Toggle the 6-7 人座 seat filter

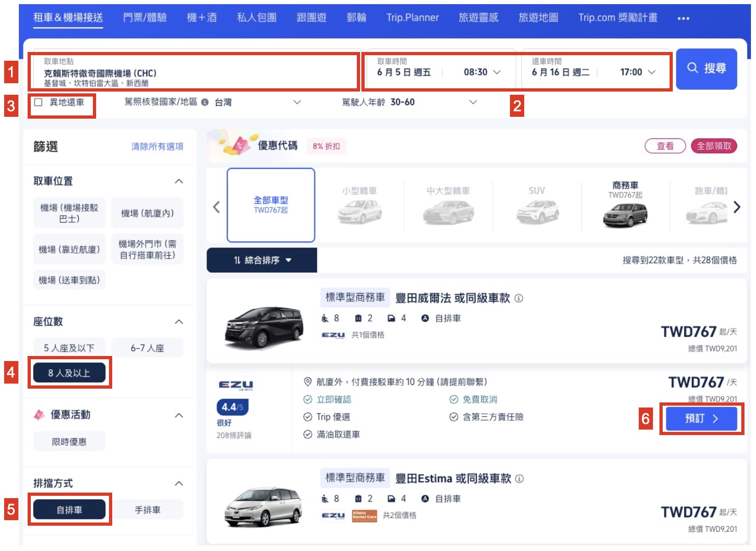coord(147,348)
